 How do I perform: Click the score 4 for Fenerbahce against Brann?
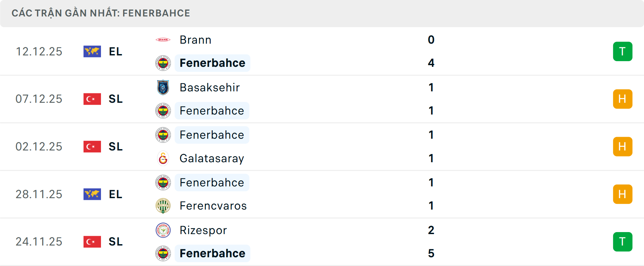click(431, 63)
